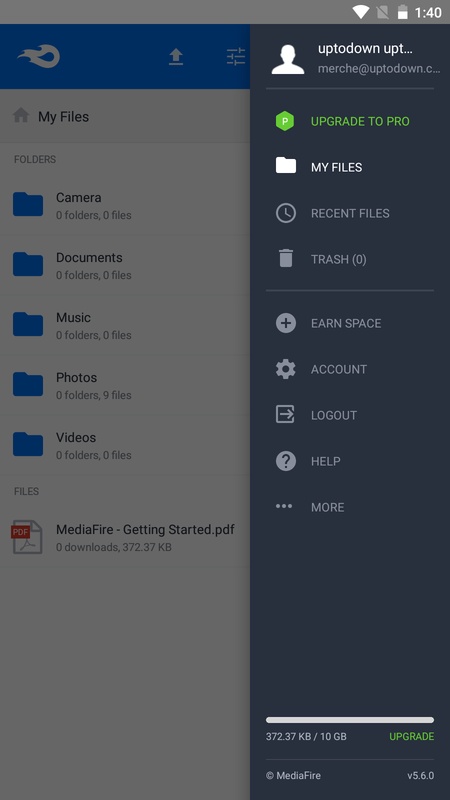The width and height of the screenshot is (450, 800).
Task: Tap the home icon beside My Files
Action: (21, 115)
